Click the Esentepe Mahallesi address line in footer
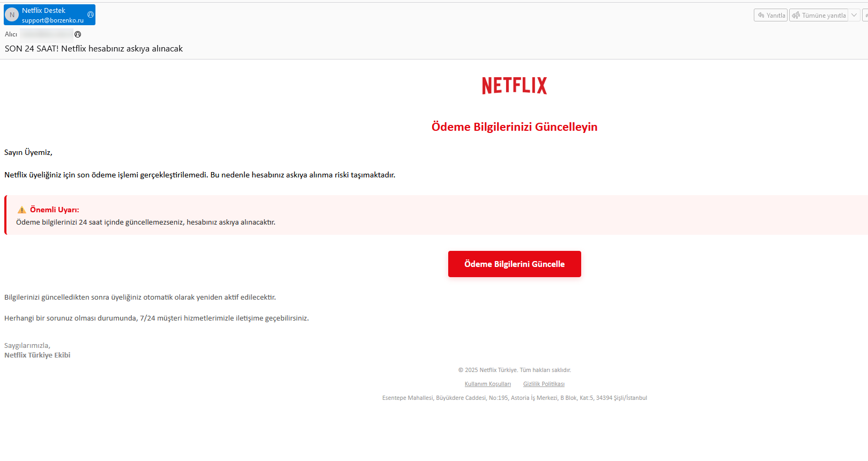The height and width of the screenshot is (461, 868). pos(514,398)
